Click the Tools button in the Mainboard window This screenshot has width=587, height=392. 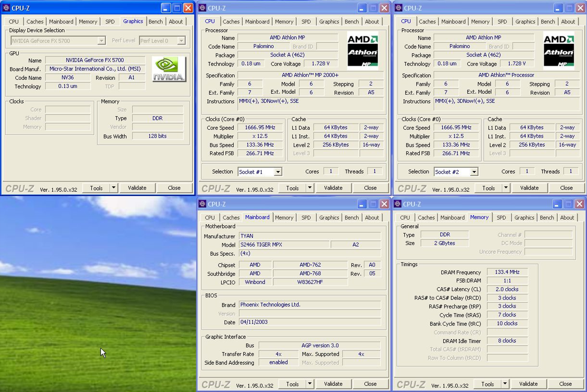tap(292, 384)
